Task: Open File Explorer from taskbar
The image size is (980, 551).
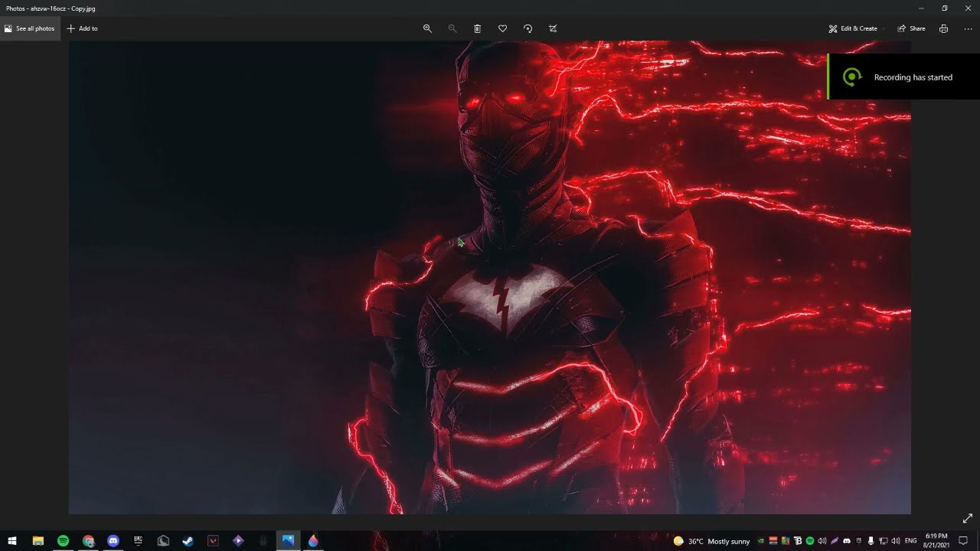Action: pyautogui.click(x=38, y=541)
